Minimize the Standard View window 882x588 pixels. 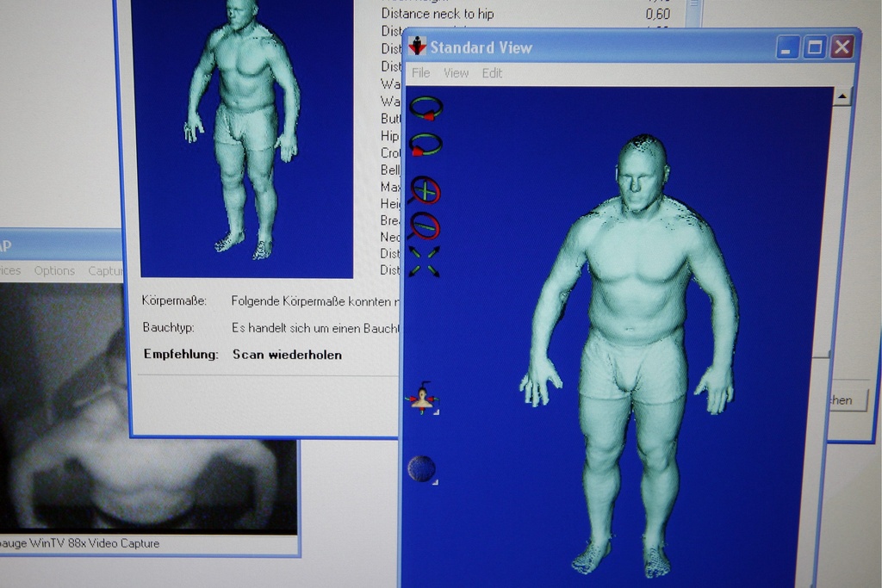(x=787, y=47)
